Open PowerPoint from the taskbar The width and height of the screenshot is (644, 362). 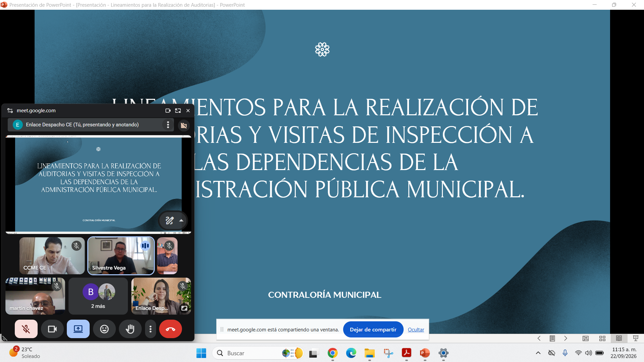pyautogui.click(x=425, y=353)
